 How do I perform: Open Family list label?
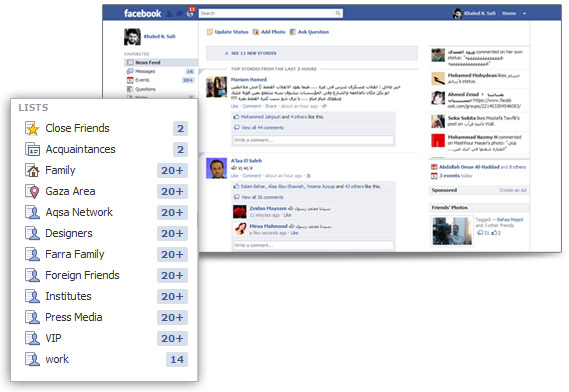pyautogui.click(x=60, y=170)
